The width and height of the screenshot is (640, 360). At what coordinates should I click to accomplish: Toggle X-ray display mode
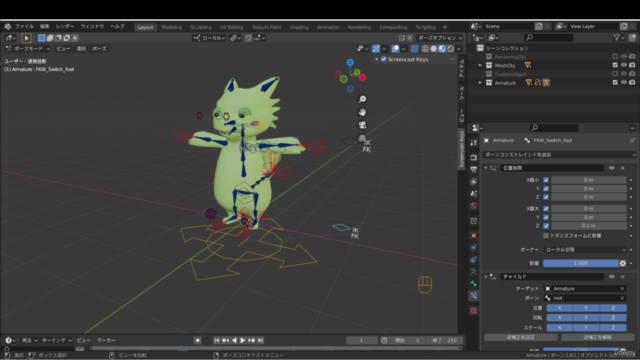(x=414, y=49)
